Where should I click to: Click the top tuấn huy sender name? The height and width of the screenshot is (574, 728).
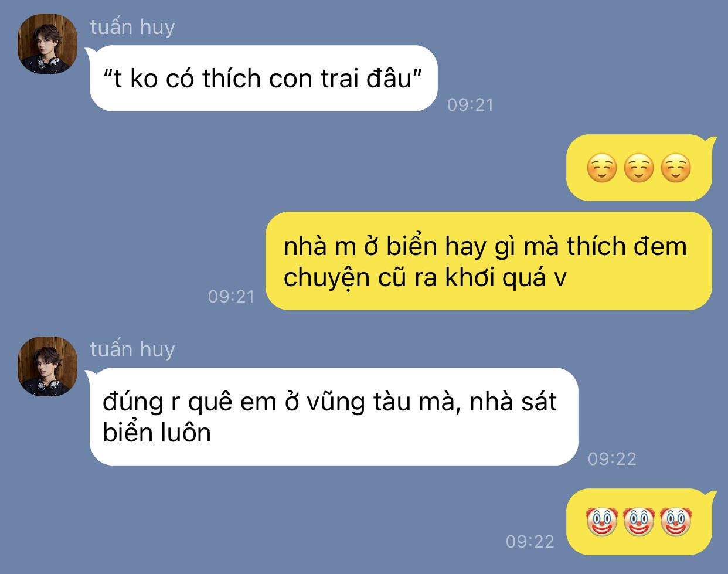132,28
